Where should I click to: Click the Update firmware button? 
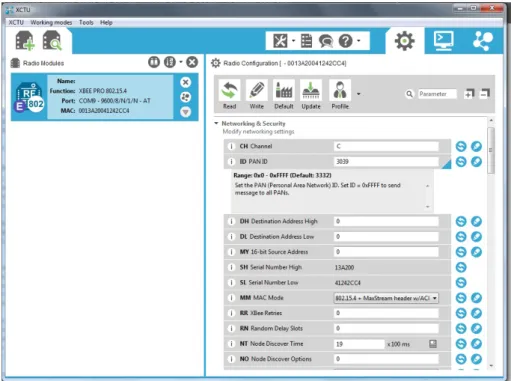[311, 95]
